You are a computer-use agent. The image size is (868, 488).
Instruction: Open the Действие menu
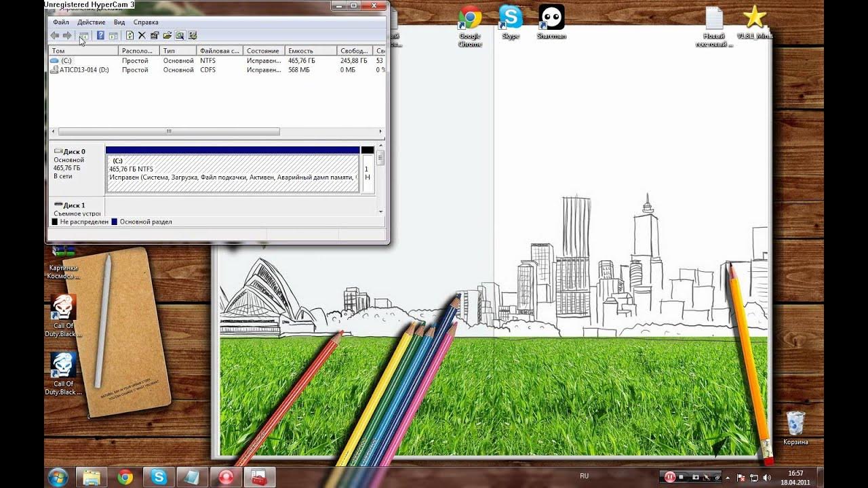(92, 22)
